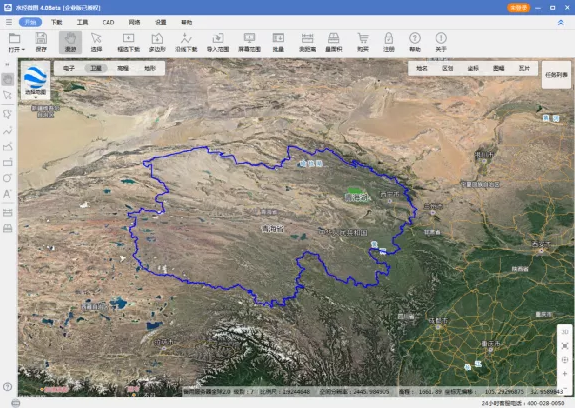Viewport: 577px width, 412px height.
Task: Open the 导入范围 import range tool
Action: coord(218,42)
